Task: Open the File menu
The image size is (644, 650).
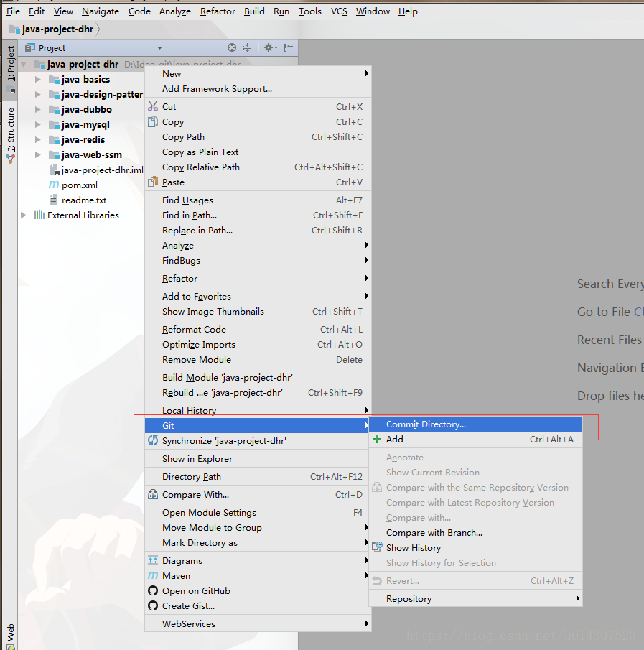Action: 13,11
